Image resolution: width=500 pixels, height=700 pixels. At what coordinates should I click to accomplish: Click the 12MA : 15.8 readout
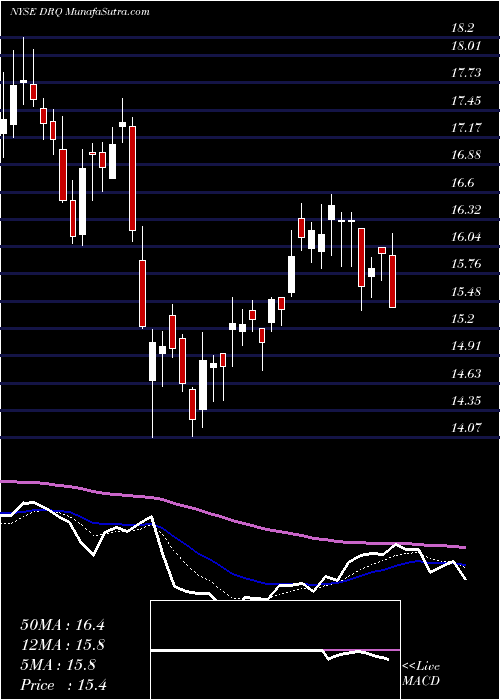click(x=62, y=645)
